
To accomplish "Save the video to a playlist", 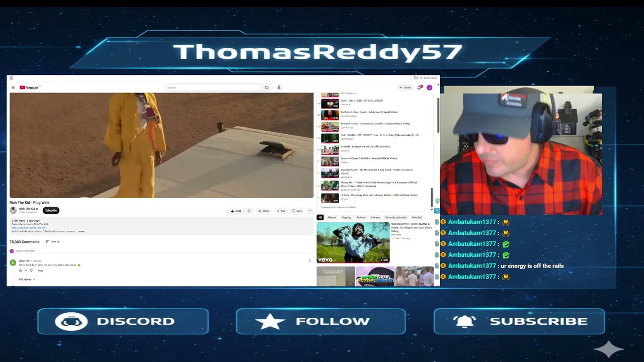I will 297,211.
